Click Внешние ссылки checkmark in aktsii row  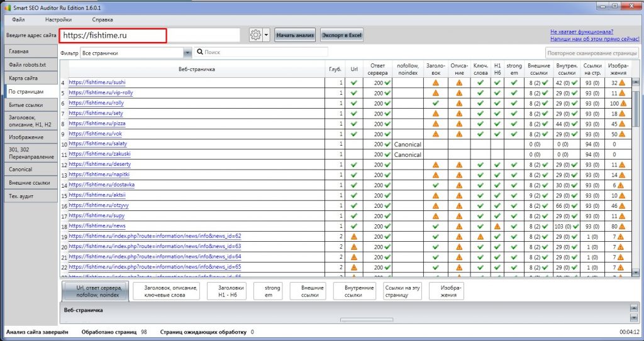[x=545, y=195]
